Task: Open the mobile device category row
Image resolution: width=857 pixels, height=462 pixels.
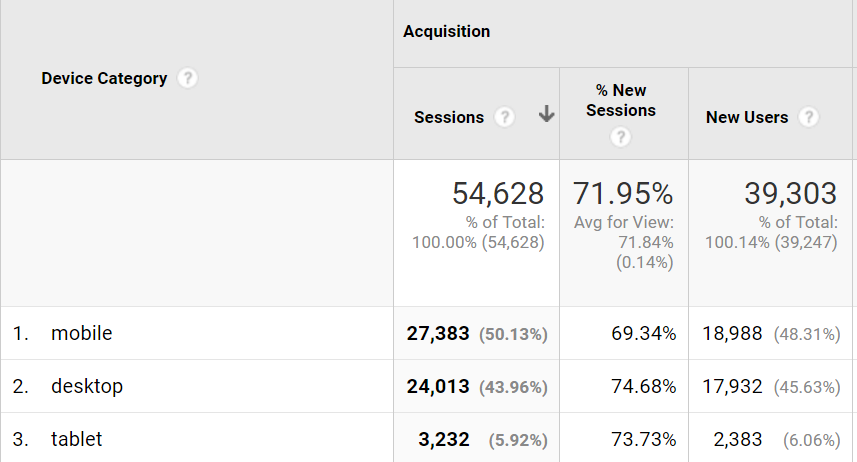Action: (x=82, y=334)
